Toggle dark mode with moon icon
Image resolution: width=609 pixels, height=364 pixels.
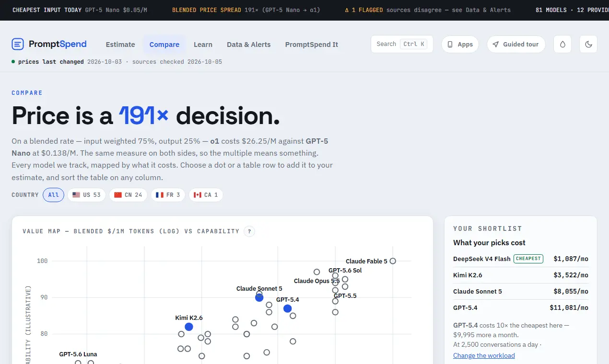point(588,44)
